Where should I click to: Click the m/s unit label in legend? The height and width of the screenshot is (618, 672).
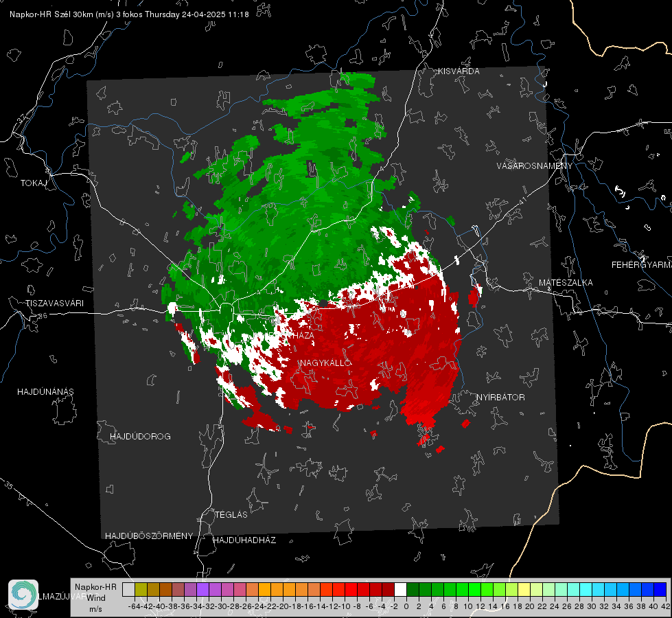[95, 609]
